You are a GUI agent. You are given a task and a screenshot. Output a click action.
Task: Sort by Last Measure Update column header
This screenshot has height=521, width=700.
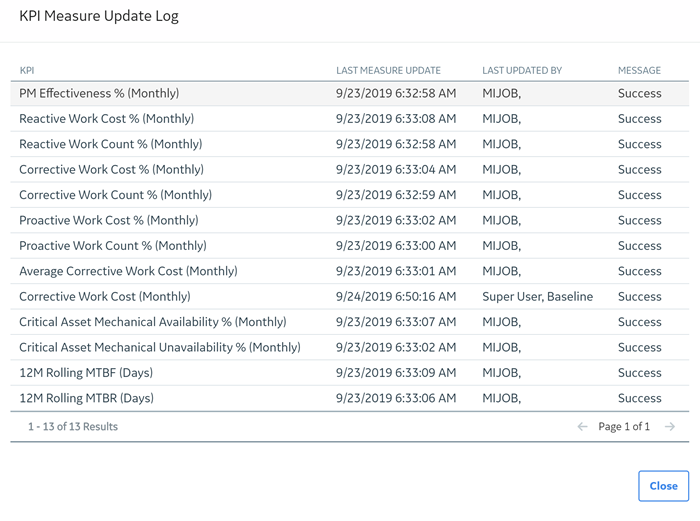pos(388,71)
